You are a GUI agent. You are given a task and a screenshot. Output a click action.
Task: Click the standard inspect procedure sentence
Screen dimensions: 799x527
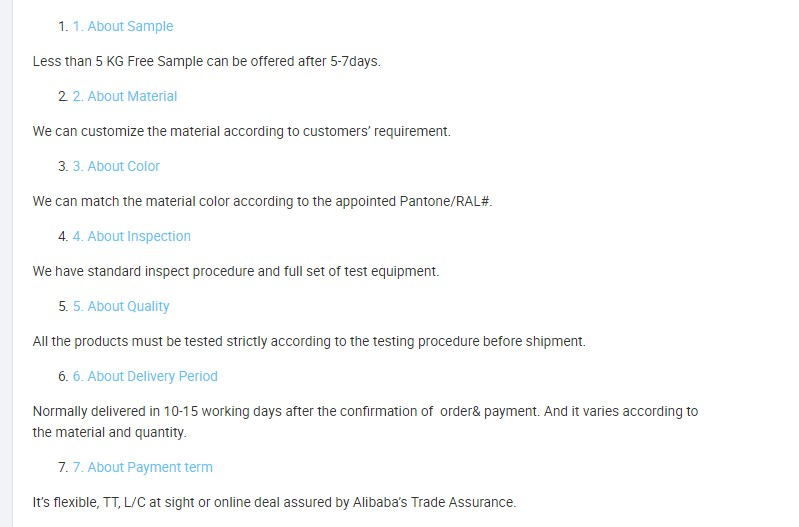point(236,271)
